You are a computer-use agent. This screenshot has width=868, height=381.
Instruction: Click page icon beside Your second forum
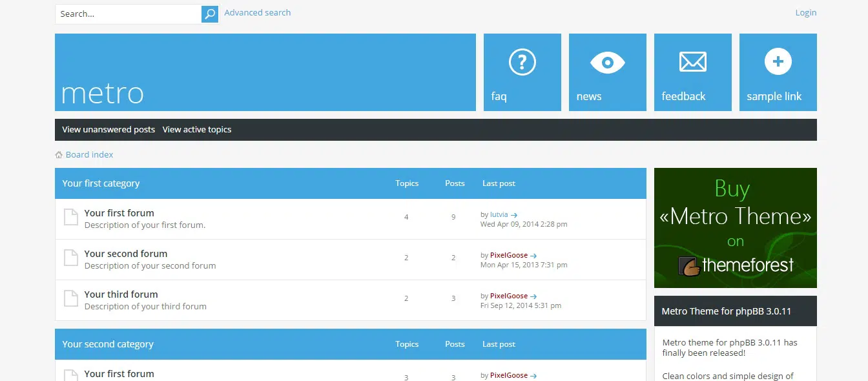click(x=71, y=259)
